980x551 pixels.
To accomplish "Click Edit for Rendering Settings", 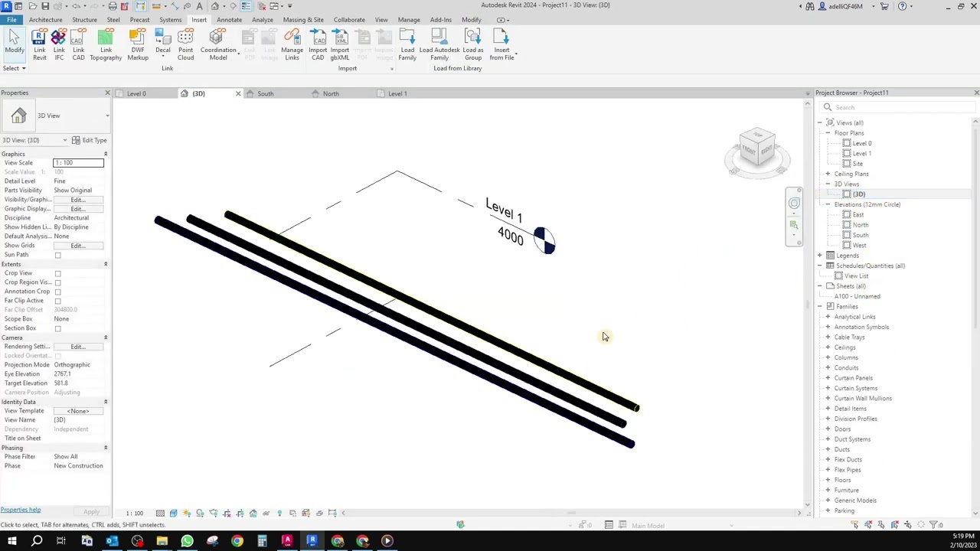I will [78, 347].
